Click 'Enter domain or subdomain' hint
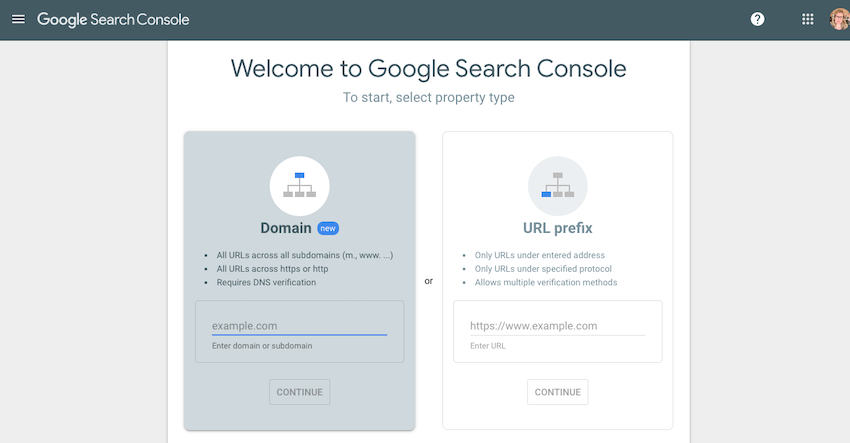 tap(262, 346)
